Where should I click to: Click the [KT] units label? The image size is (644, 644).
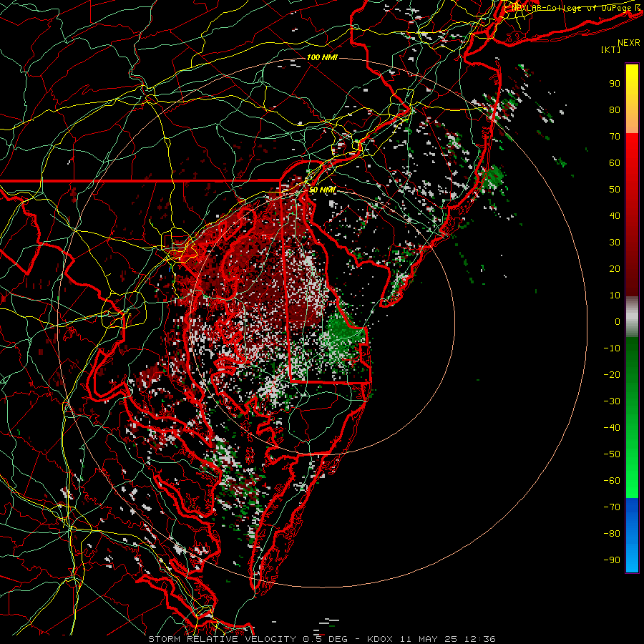(x=611, y=49)
